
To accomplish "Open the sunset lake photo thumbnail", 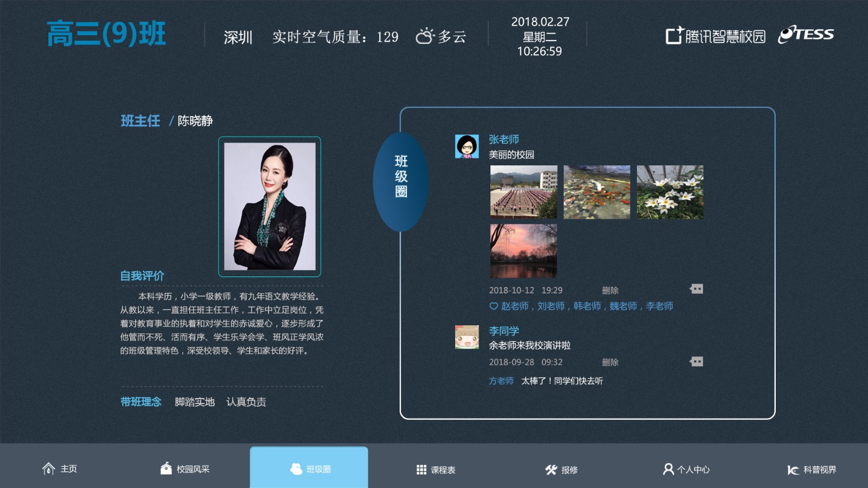I will (x=524, y=251).
